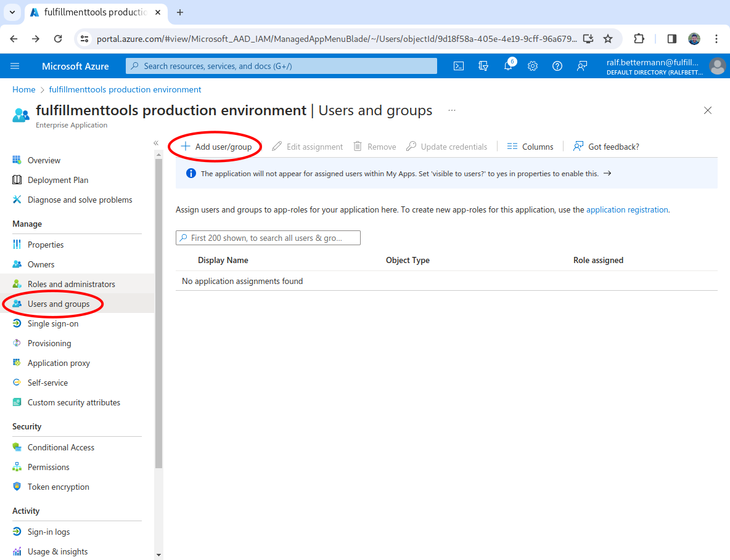Viewport: 730px width, 560px height.
Task: Open Overview in the side menu
Action: coord(44,160)
